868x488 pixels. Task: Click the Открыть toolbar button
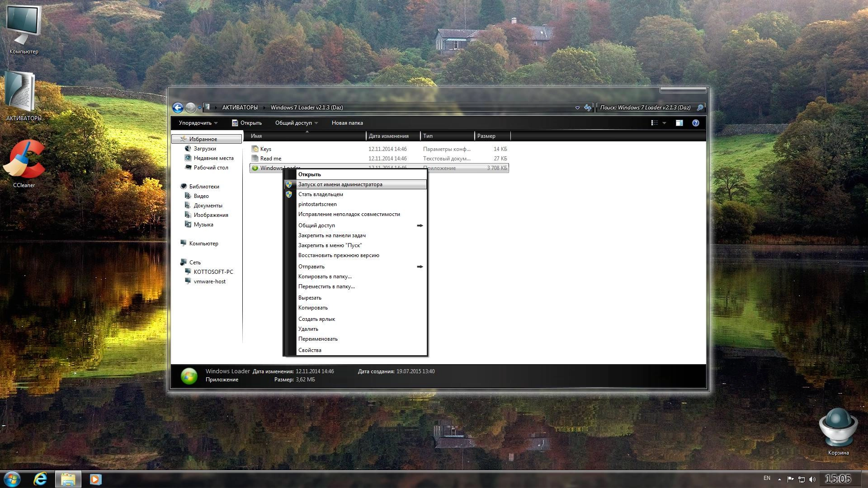pyautogui.click(x=247, y=123)
